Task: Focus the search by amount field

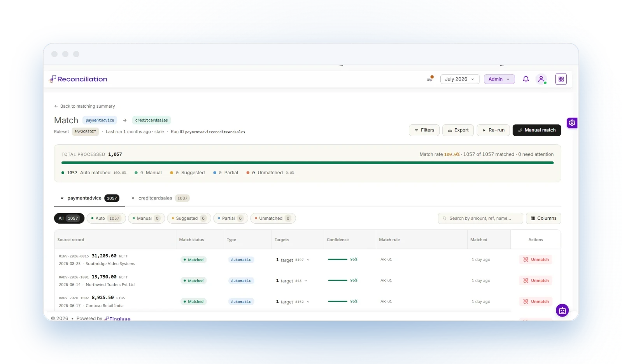Action: (480, 219)
